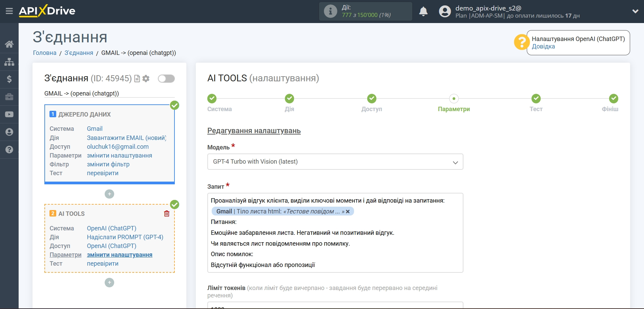The width and height of the screenshot is (644, 309).
Task: Open the actions info icon
Action: (x=330, y=11)
